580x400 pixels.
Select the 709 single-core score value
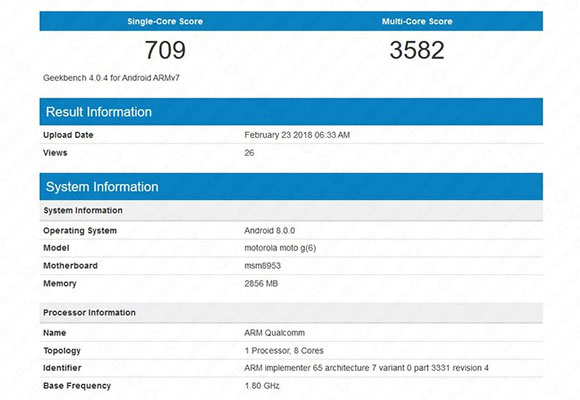click(x=165, y=50)
